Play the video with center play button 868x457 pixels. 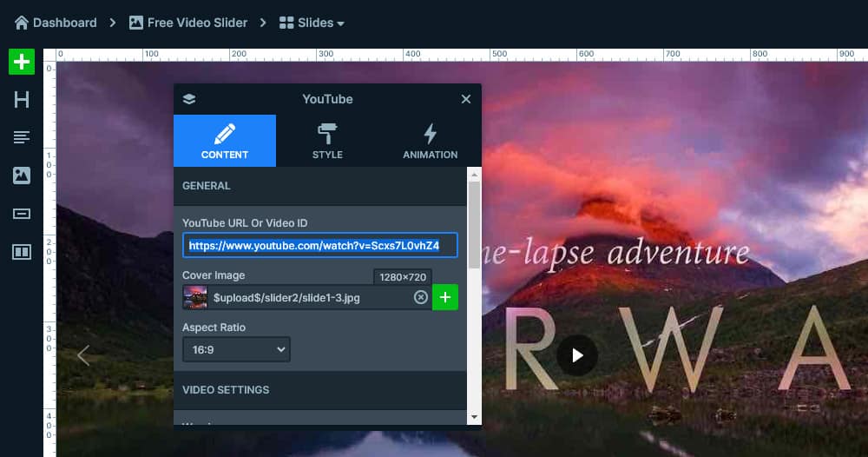coord(577,355)
